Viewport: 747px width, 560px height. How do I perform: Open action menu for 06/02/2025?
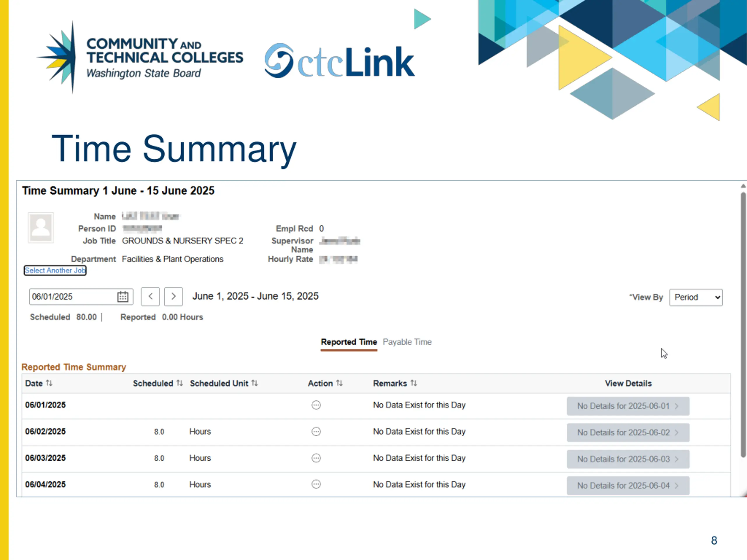point(316,431)
